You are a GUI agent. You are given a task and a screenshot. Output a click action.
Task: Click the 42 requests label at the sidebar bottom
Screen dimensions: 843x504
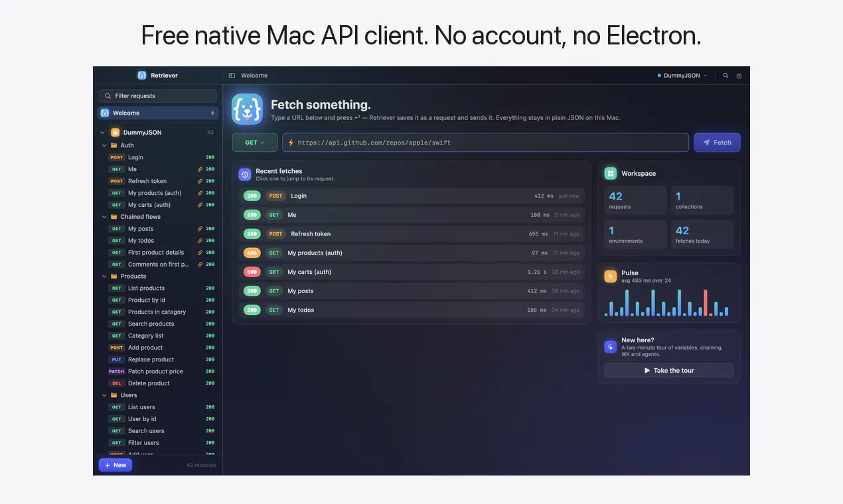(x=201, y=466)
